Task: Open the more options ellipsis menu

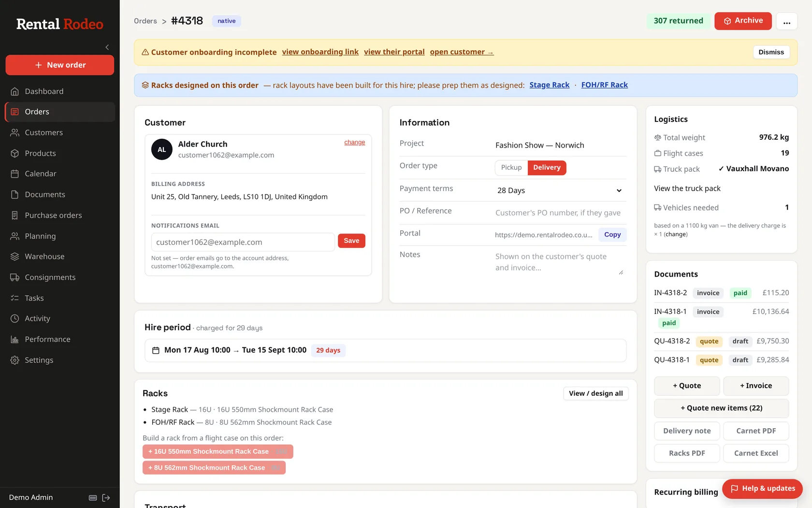Action: [x=787, y=21]
